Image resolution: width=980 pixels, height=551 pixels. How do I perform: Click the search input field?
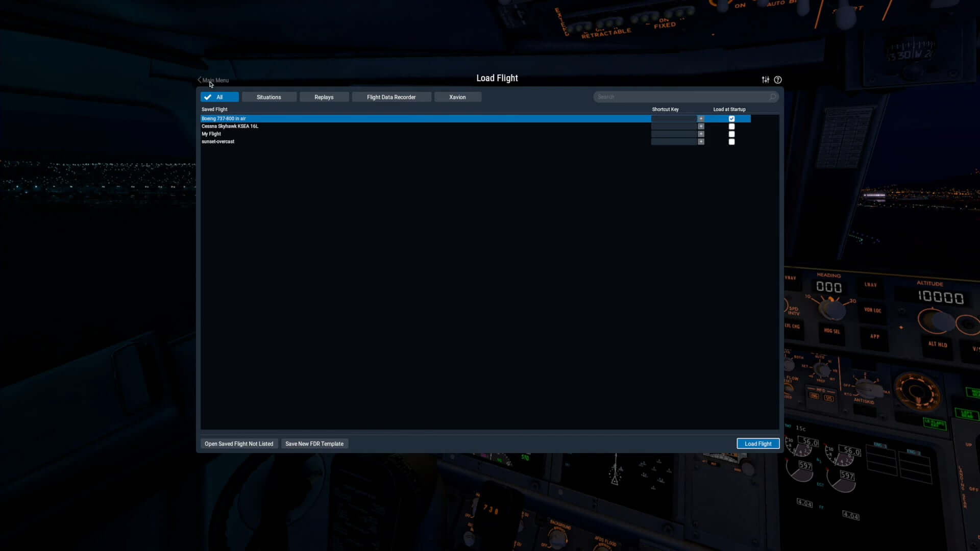click(x=684, y=96)
